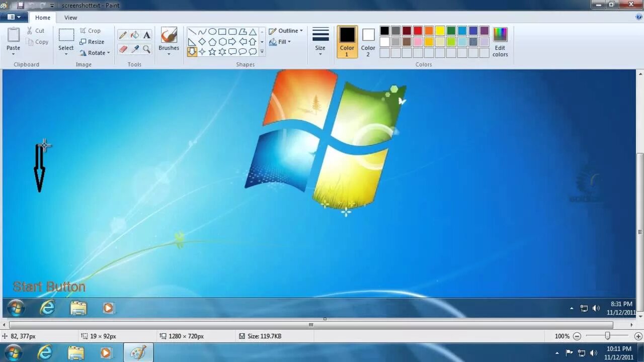Open Windows Explorer from the bottom taskbar

[75, 353]
